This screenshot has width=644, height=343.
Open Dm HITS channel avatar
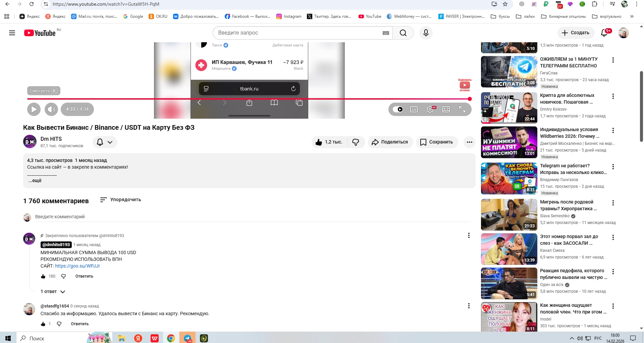click(x=30, y=141)
